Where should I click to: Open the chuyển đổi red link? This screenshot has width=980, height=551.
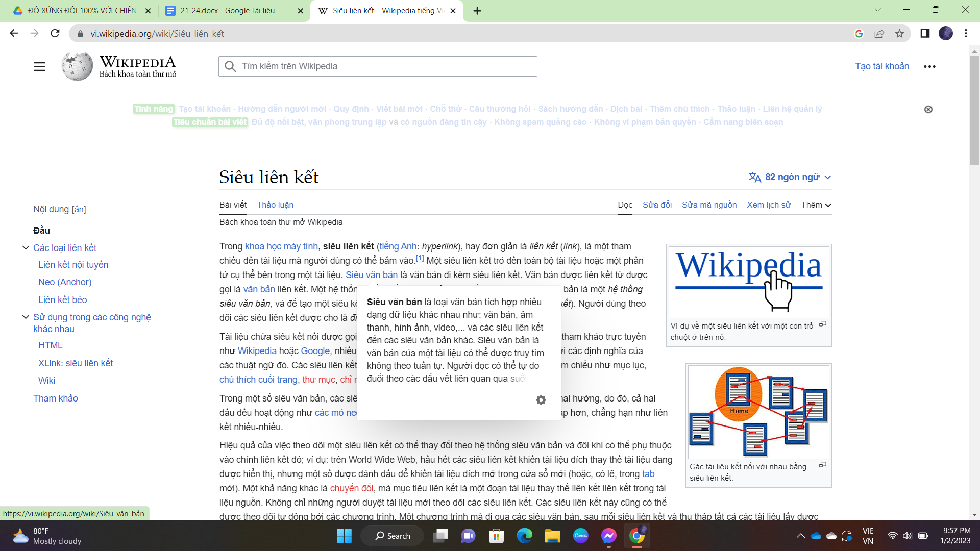tap(351, 488)
